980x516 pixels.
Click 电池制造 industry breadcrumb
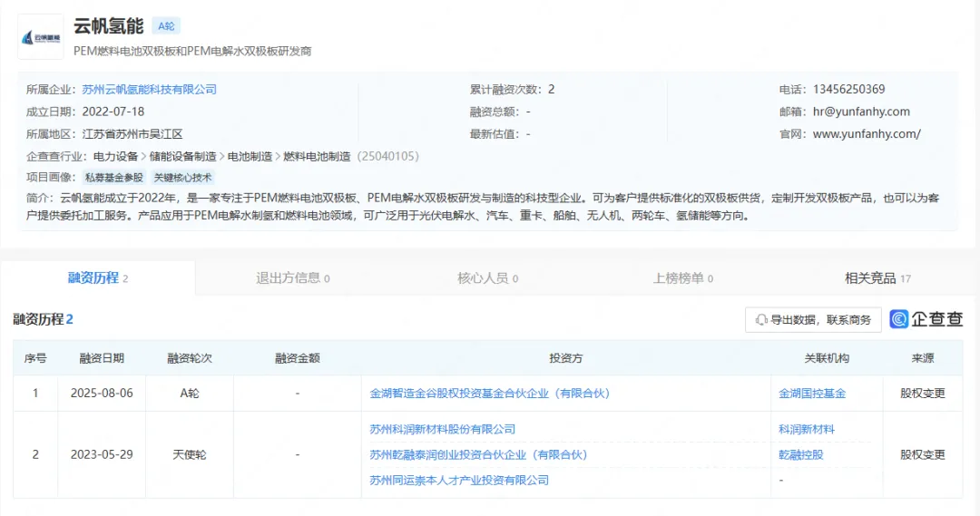pyautogui.click(x=250, y=156)
